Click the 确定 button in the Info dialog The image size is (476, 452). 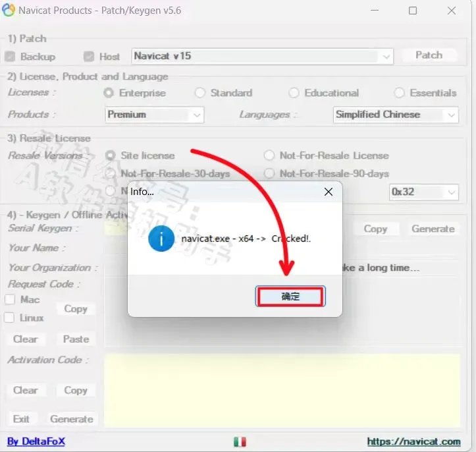point(290,296)
